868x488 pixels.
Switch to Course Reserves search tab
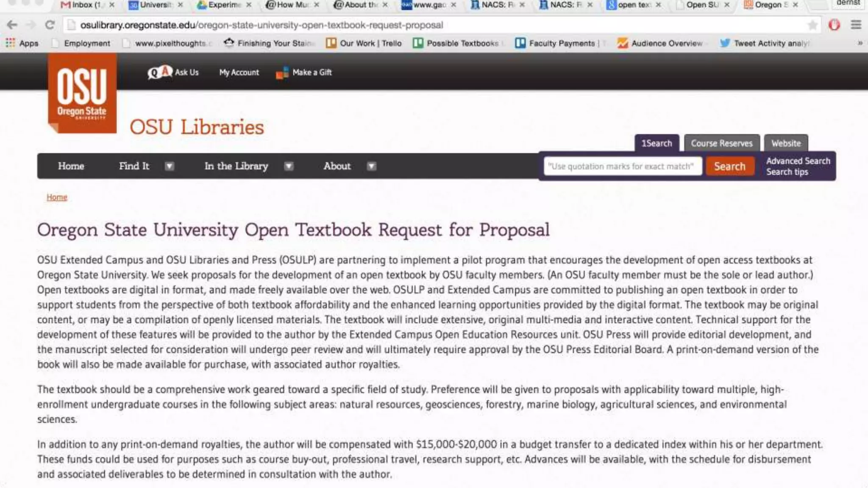pyautogui.click(x=721, y=143)
